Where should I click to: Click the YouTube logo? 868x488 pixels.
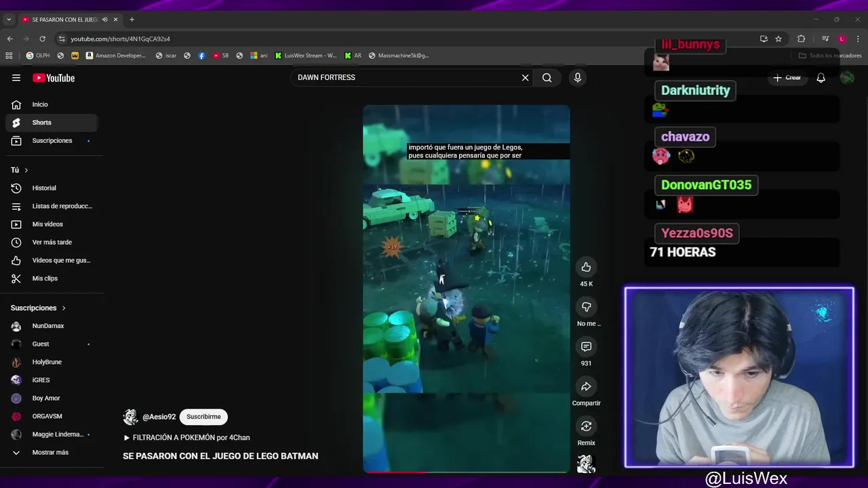54,78
